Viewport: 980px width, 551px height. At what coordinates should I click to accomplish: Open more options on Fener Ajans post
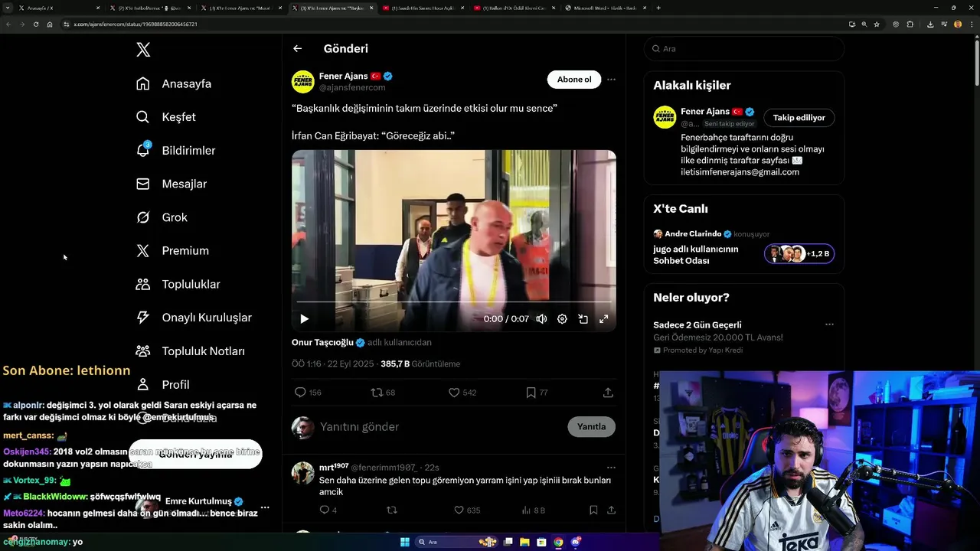(611, 80)
